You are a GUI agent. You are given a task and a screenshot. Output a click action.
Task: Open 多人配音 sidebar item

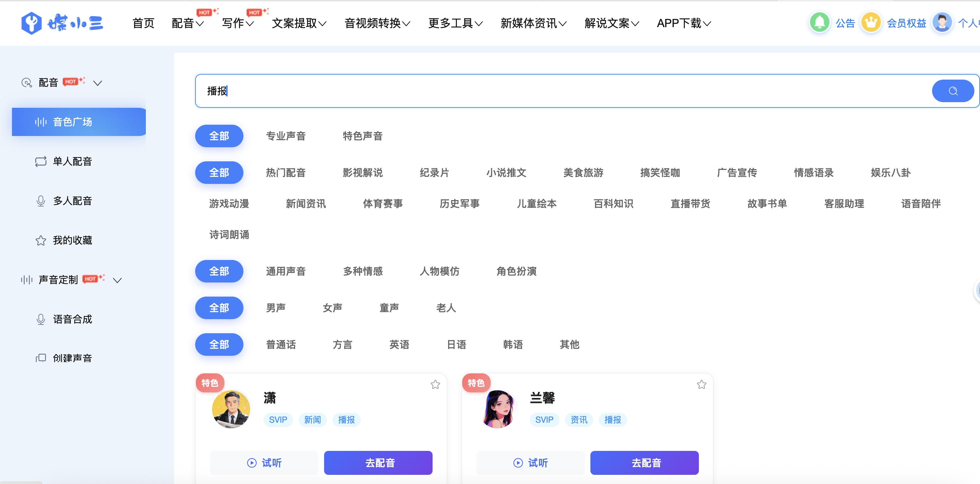[72, 200]
